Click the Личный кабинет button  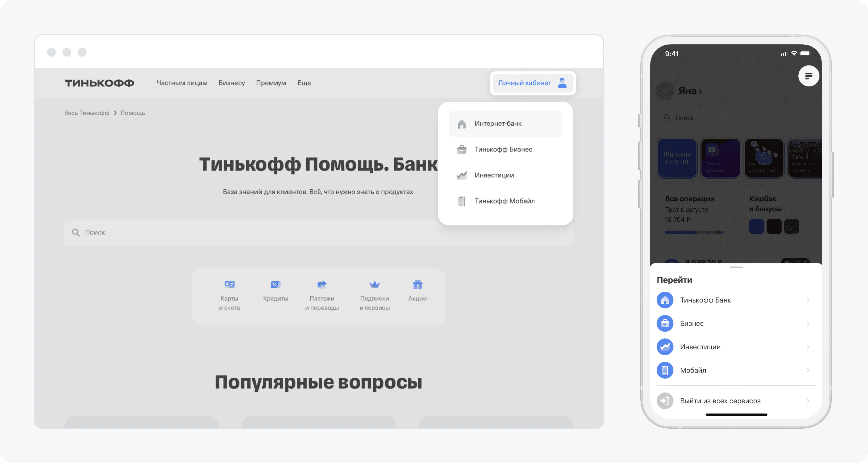(x=533, y=83)
